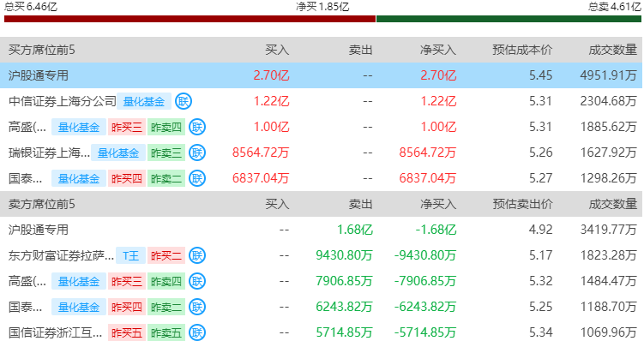Screen dimensions: 644x341
Task: Click 联 icon in 瑞银证券上海 row
Action: [197, 153]
